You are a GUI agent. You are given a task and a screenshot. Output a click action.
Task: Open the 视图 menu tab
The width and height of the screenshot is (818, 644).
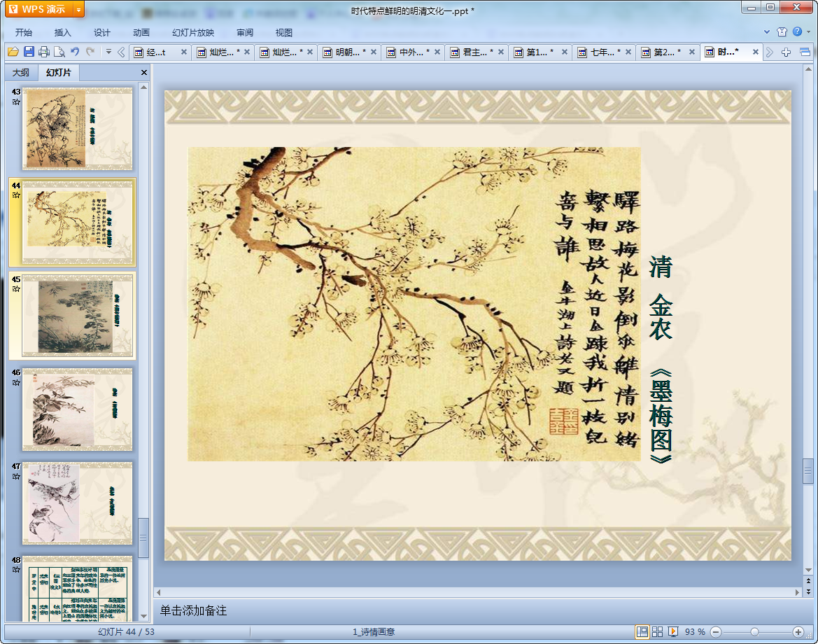click(x=284, y=32)
